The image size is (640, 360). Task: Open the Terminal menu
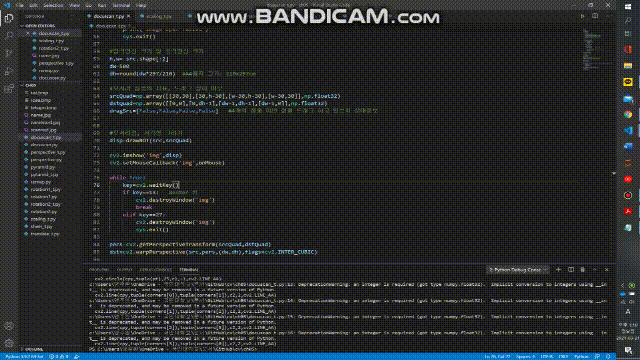[x=121, y=5]
